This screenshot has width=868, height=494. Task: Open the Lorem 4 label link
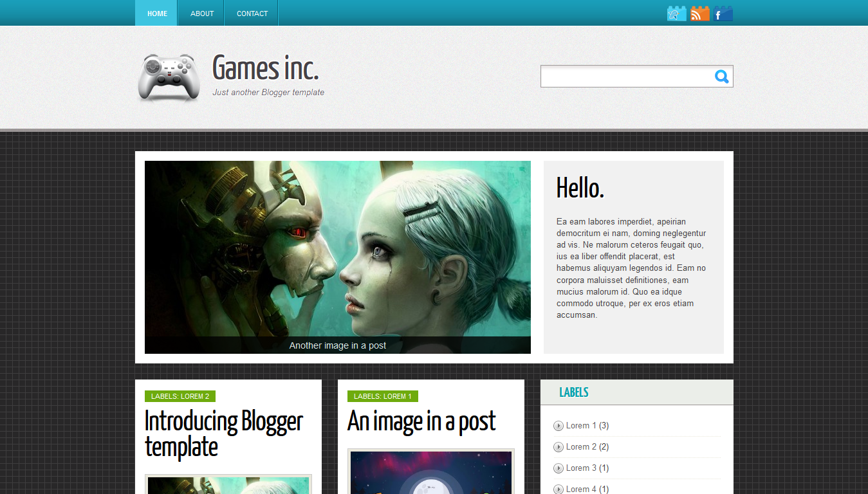(x=581, y=489)
